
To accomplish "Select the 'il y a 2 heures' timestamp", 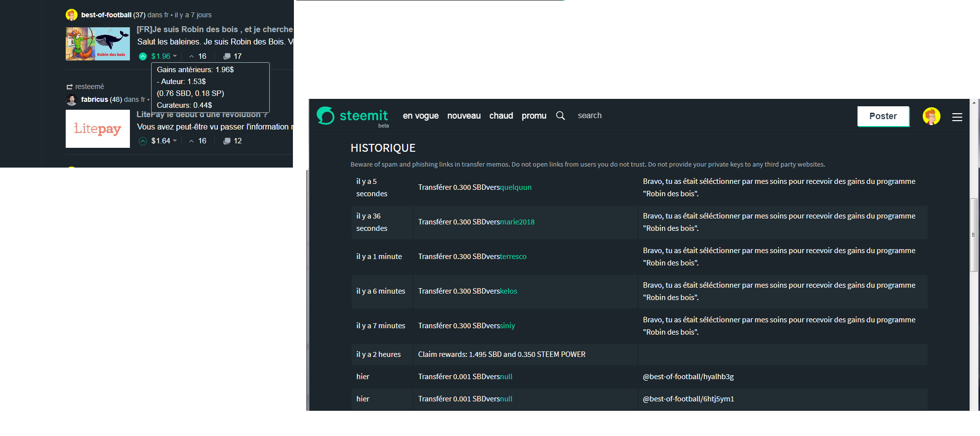I will coord(378,354).
